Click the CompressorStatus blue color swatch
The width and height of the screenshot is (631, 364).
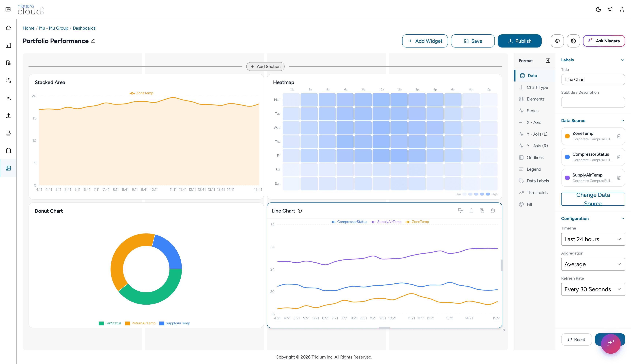(568, 157)
